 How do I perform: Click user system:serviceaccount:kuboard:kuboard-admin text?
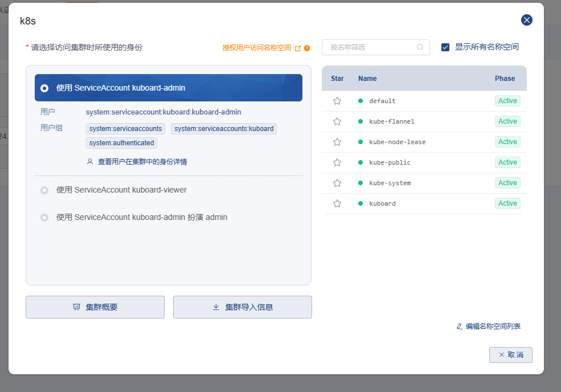pyautogui.click(x=163, y=112)
